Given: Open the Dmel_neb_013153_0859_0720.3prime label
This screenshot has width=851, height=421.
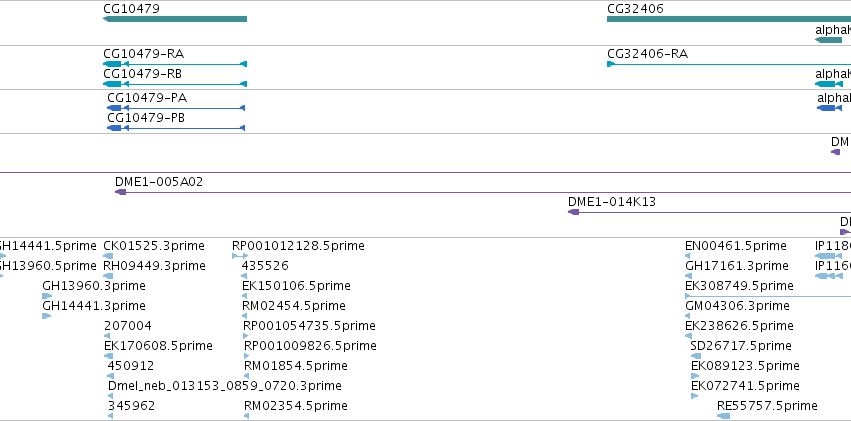Looking at the screenshot, I should (225, 386).
